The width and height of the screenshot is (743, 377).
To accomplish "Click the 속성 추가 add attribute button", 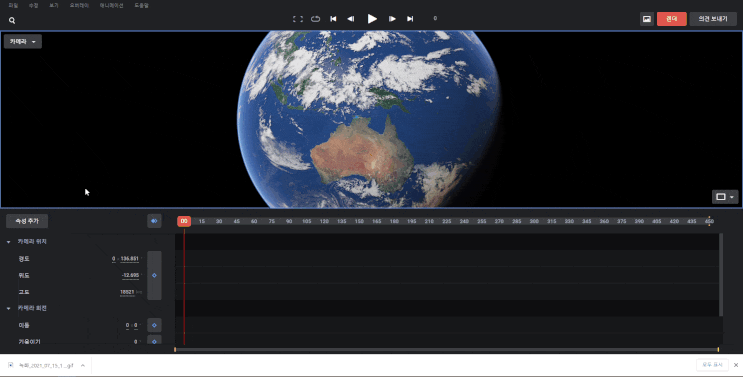I will coord(27,221).
